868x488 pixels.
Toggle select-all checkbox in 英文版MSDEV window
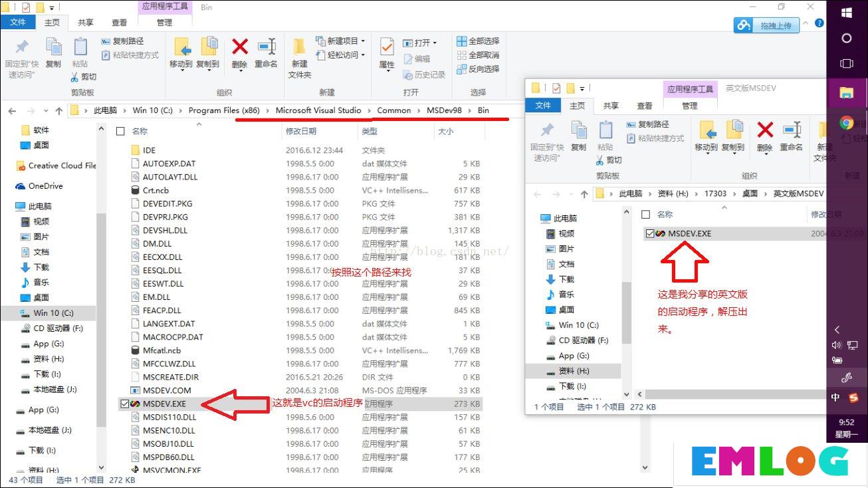[x=645, y=214]
